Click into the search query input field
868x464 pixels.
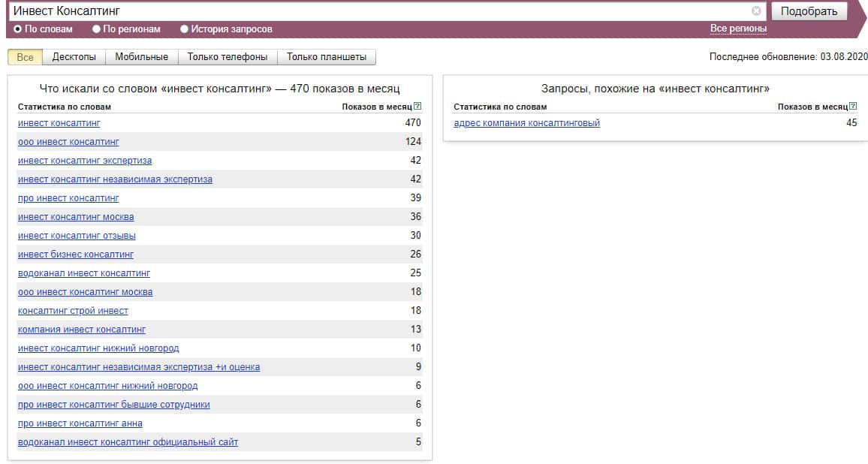tap(375, 11)
